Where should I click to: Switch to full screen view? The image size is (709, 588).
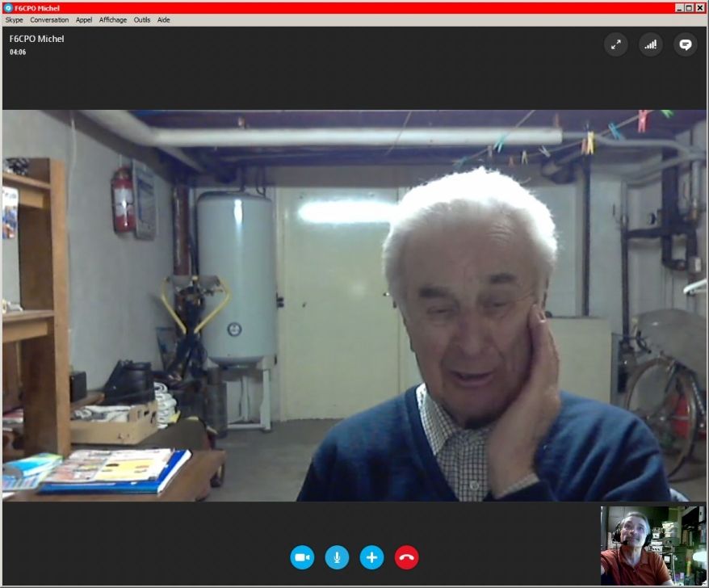[616, 44]
